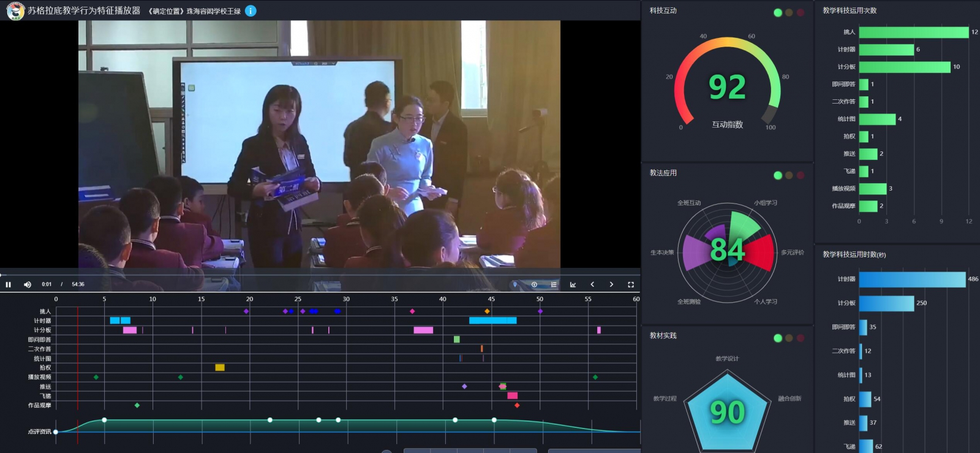Go to next segment with right chevron
The height and width of the screenshot is (453, 980).
tap(611, 284)
